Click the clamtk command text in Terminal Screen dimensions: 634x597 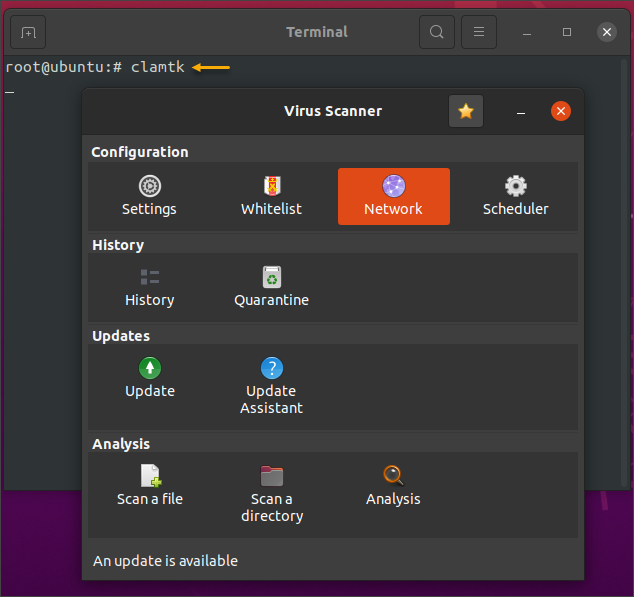158,67
